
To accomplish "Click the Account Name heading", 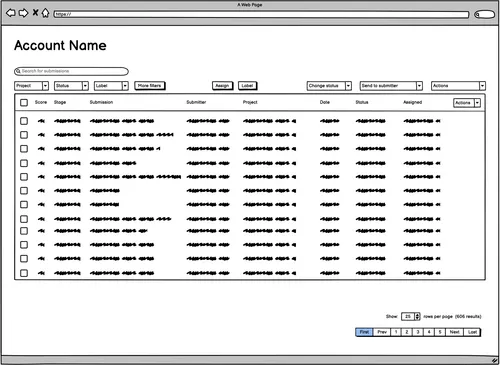I will [60, 45].
